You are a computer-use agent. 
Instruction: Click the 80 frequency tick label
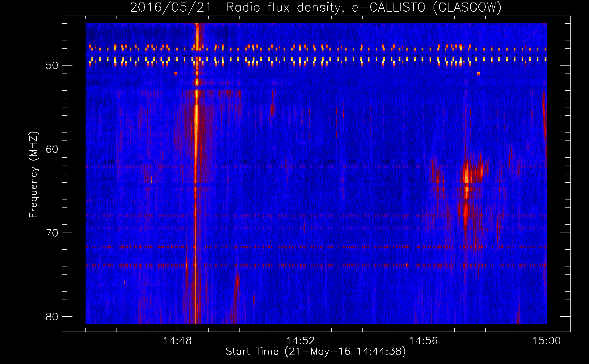coord(52,317)
